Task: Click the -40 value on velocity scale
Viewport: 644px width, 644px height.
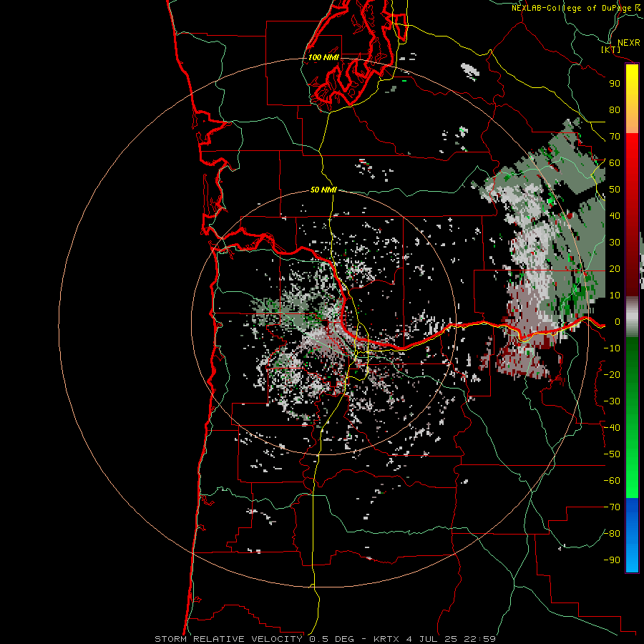Action: point(612,428)
